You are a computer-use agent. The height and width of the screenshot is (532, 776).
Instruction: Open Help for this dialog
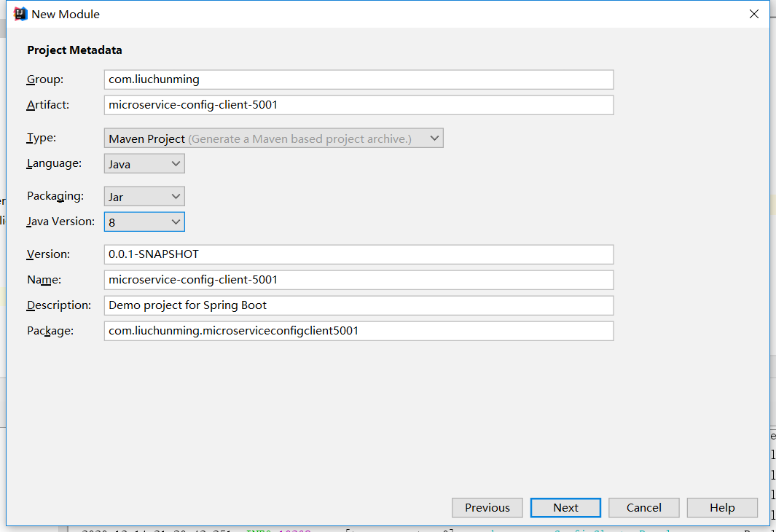[x=722, y=508]
